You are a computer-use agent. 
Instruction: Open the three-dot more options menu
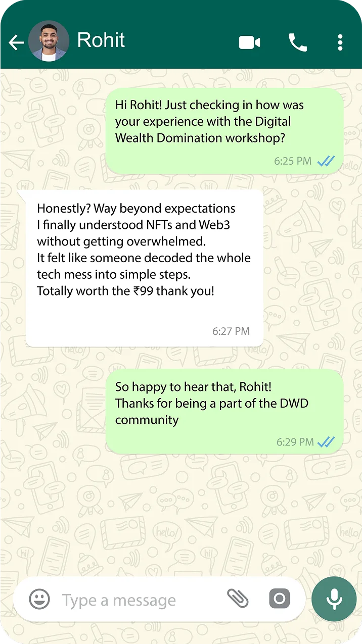pyautogui.click(x=340, y=42)
